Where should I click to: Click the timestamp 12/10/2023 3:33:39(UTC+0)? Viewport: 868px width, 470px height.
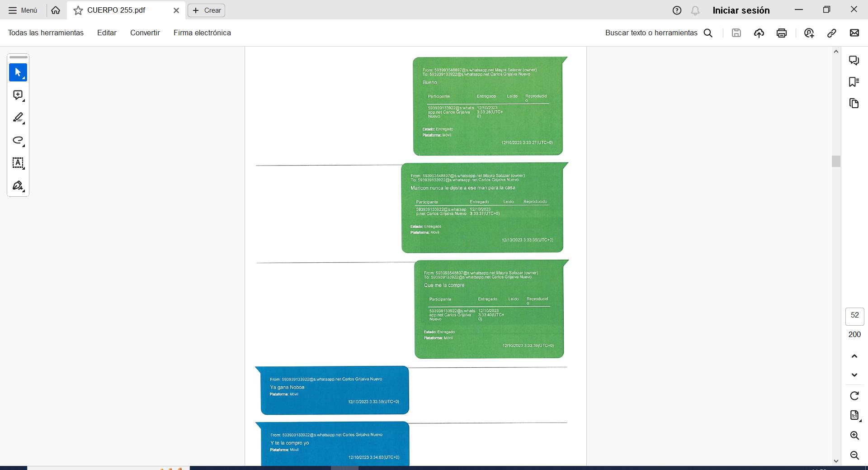[528, 346]
